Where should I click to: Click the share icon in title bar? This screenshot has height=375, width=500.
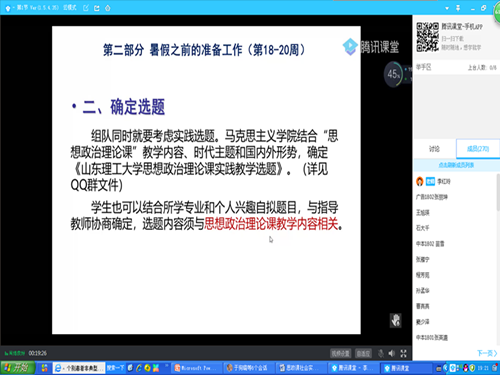tap(97, 8)
